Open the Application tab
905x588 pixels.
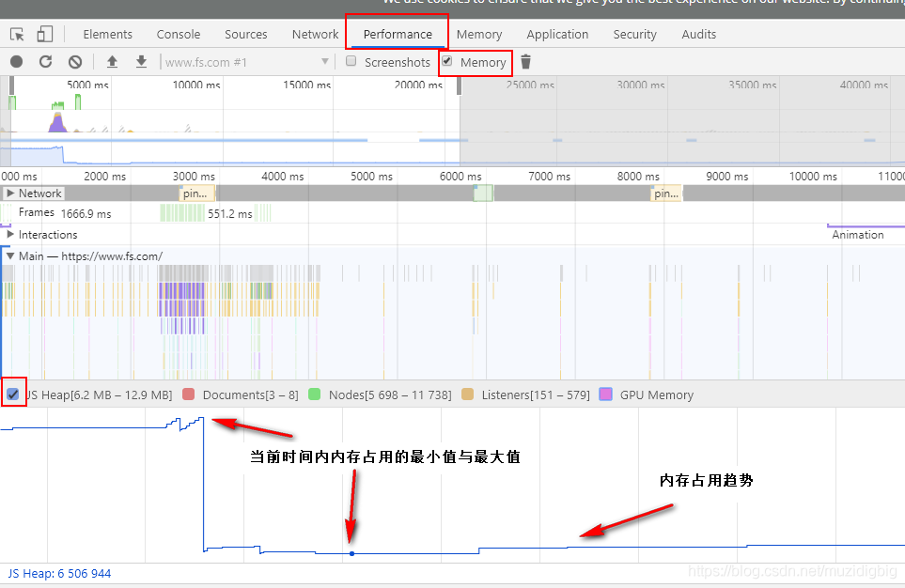click(x=557, y=35)
